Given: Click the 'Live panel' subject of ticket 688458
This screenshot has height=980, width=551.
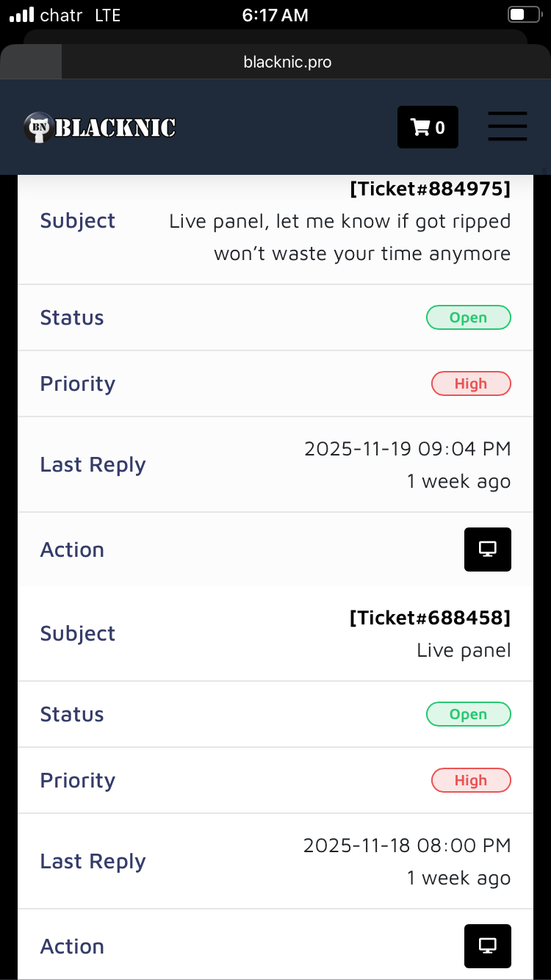Looking at the screenshot, I should [x=464, y=650].
